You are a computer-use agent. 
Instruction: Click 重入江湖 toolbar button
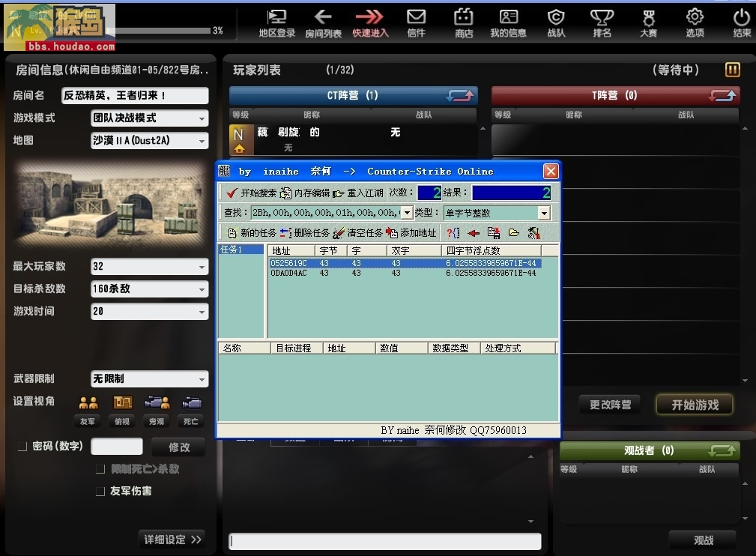357,193
